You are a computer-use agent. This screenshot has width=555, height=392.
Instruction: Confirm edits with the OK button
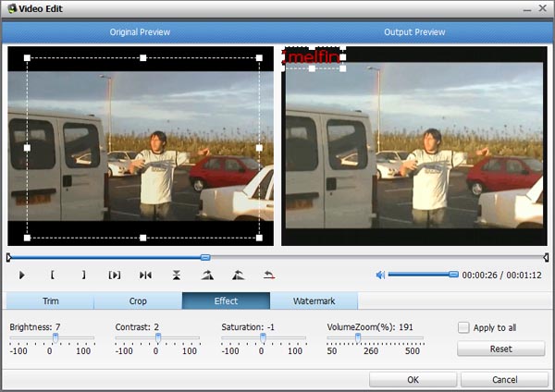413,380
